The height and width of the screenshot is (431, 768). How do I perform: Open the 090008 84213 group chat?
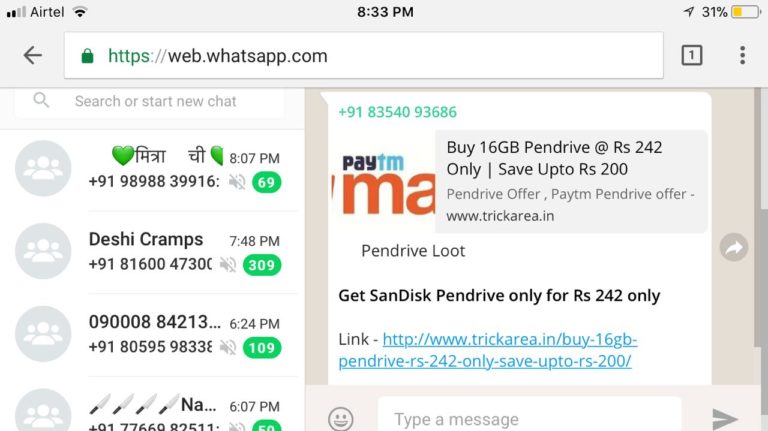tap(152, 335)
